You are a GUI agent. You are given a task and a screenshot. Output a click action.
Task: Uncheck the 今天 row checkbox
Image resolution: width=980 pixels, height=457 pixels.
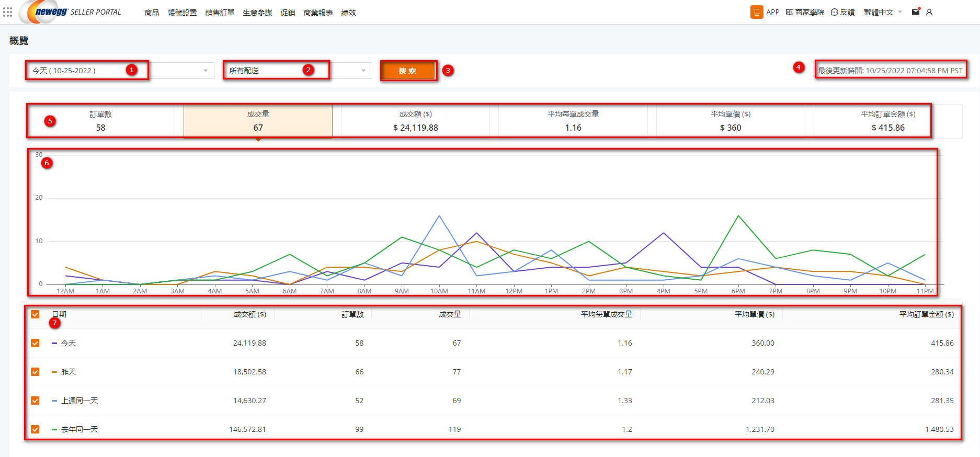(35, 343)
